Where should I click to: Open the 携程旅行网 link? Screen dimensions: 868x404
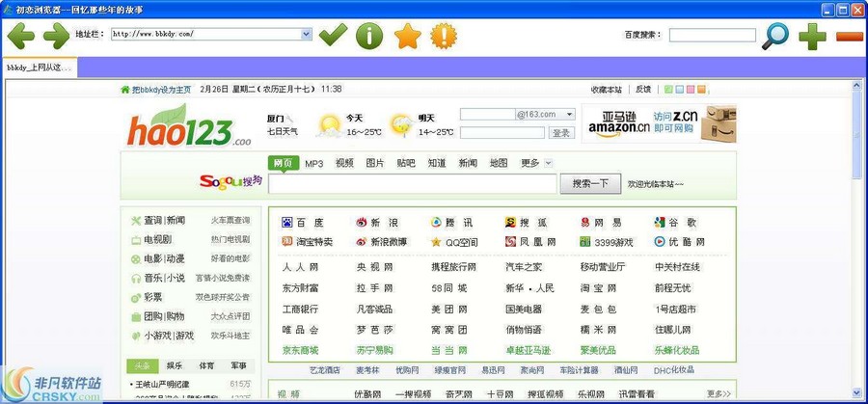tap(454, 267)
